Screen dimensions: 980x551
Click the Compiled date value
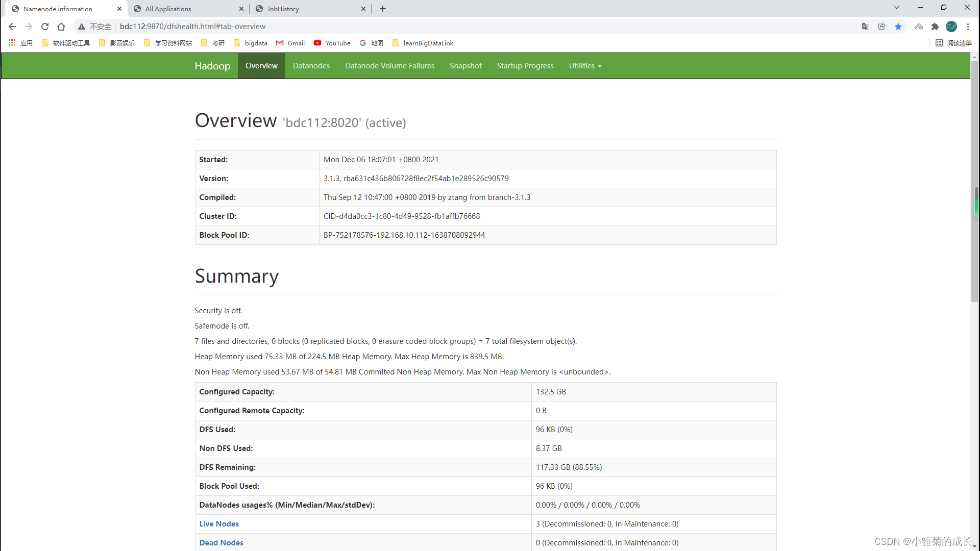(x=427, y=197)
